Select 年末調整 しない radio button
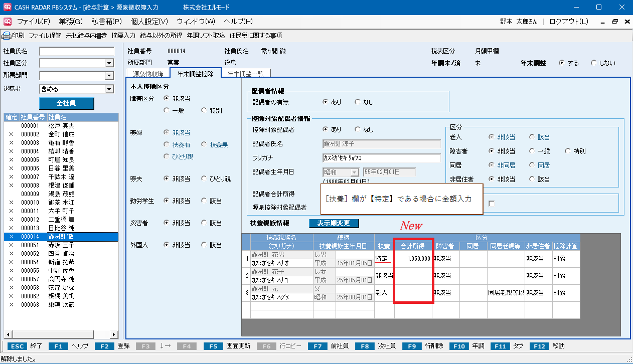633x364 pixels. coord(594,63)
